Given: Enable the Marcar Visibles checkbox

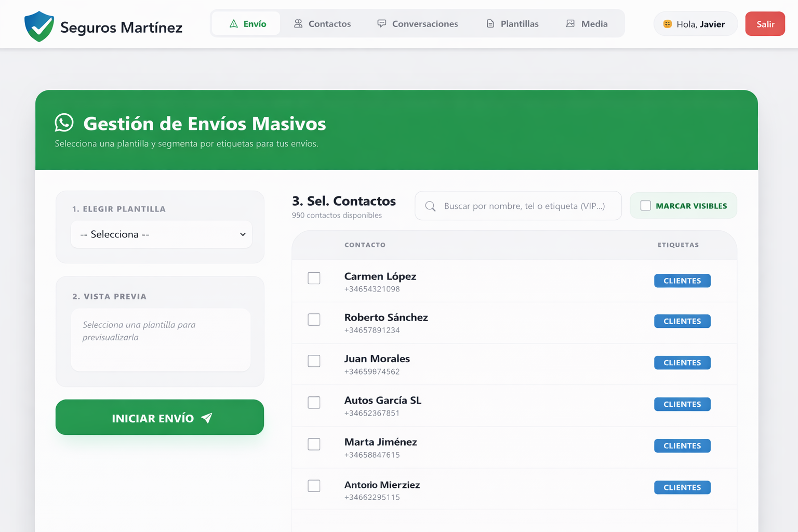Looking at the screenshot, I should tap(645, 205).
